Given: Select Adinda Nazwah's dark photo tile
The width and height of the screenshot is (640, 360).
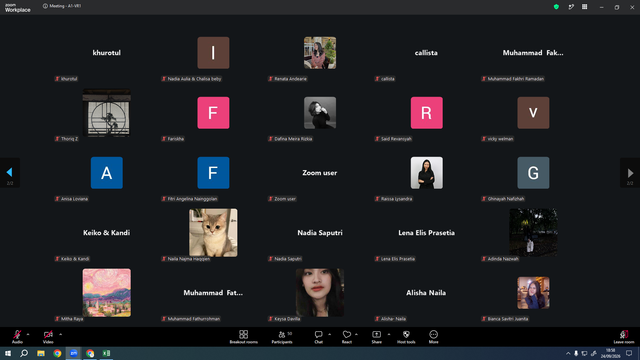Looking at the screenshot, I should 533,233.
